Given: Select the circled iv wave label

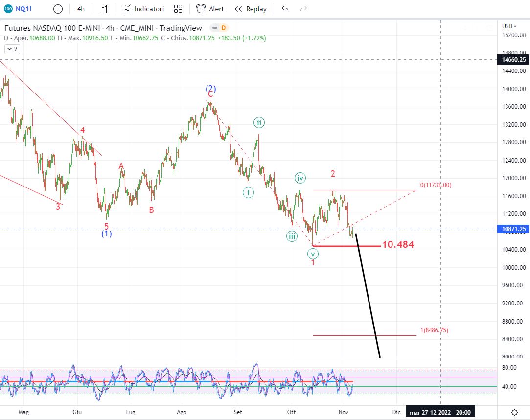Looking at the screenshot, I should coord(300,178).
